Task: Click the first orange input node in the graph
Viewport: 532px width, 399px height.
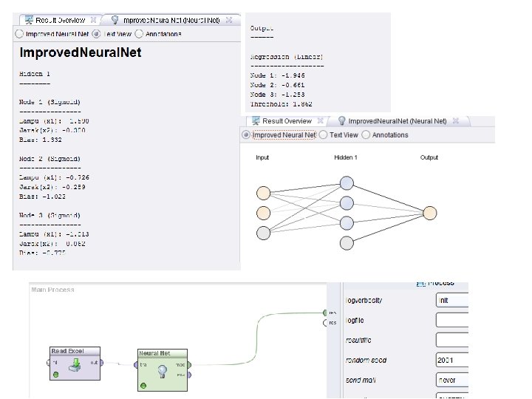Action: pyautogui.click(x=263, y=193)
